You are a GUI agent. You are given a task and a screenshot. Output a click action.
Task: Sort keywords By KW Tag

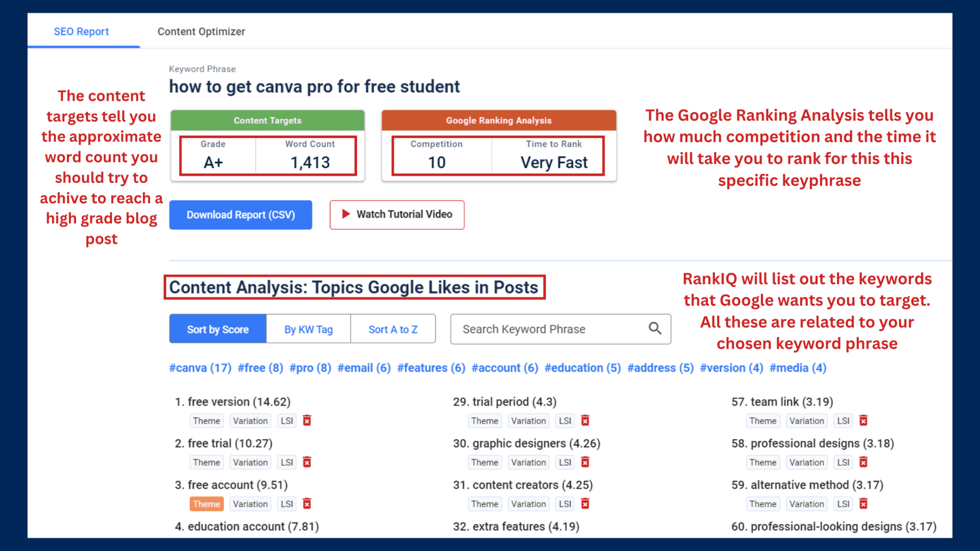(309, 329)
